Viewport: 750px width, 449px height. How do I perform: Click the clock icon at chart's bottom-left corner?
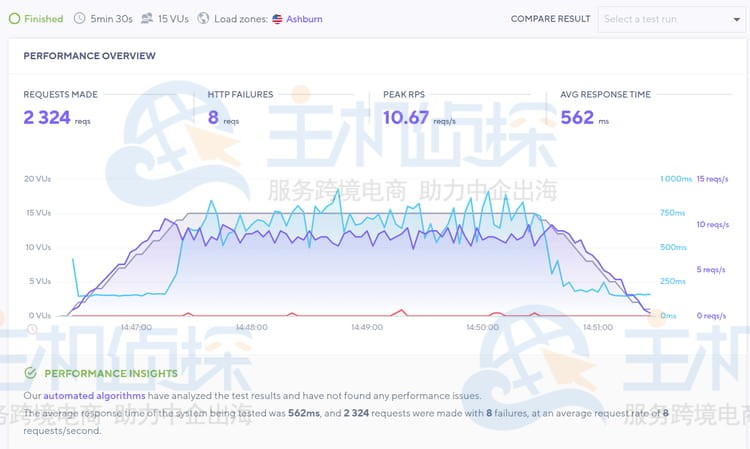click(32, 328)
